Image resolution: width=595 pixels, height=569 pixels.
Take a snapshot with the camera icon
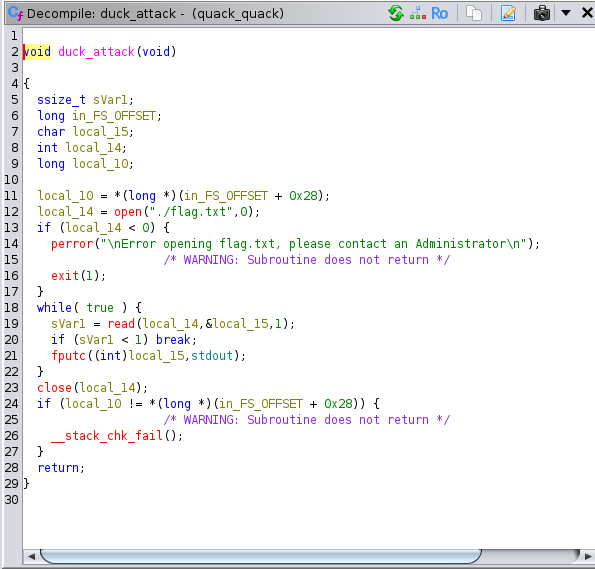tap(541, 13)
